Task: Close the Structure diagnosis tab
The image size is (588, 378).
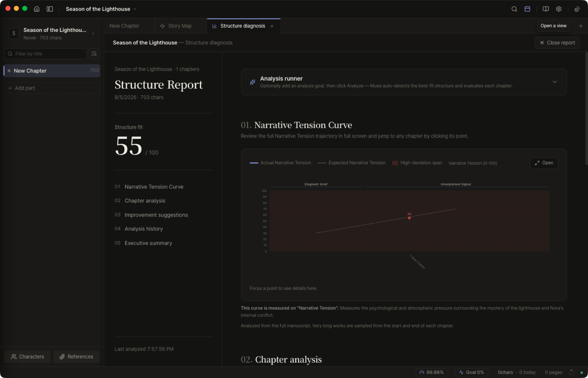Action: tap(272, 26)
